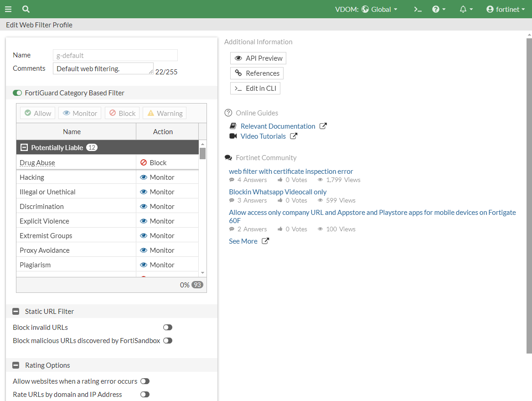Image resolution: width=532 pixels, height=401 pixels.
Task: Open the fortinet account menu
Action: (x=505, y=9)
